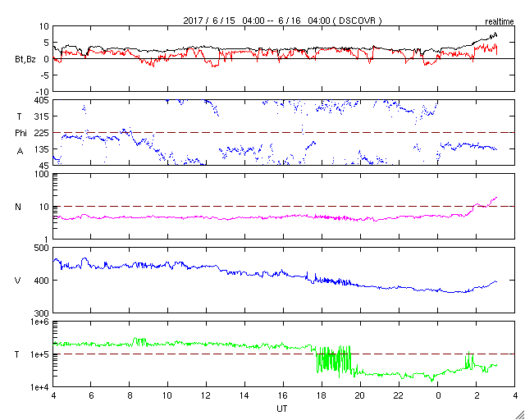Image resolution: width=525 pixels, height=420 pixels.
Task: Select the "500" tick on the V axis
Action: [42, 248]
